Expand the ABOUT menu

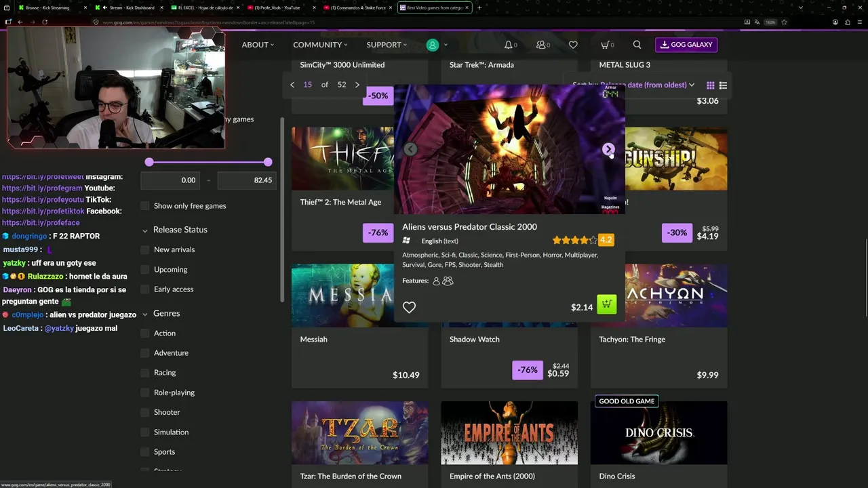pyautogui.click(x=258, y=45)
